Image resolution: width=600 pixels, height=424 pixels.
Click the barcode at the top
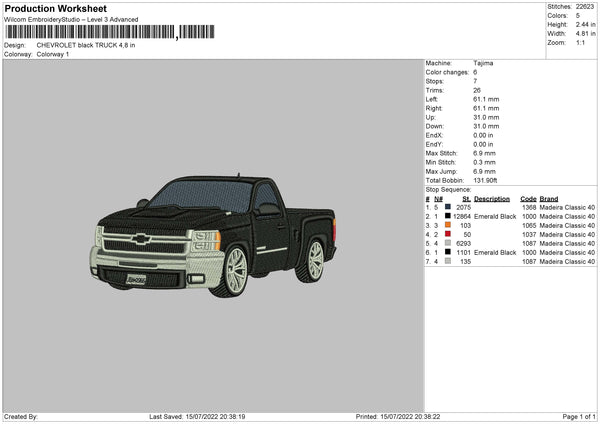tap(110, 32)
